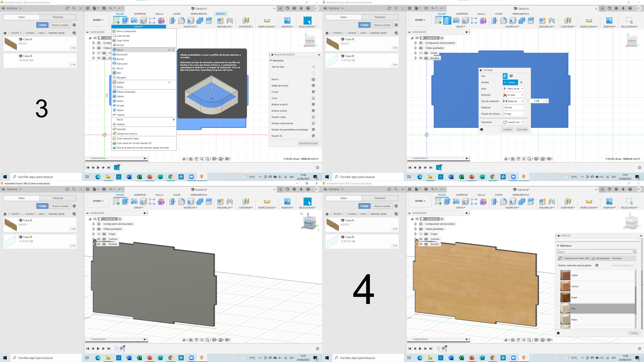
Task: Click the Fusion 360 icon in Windows taskbar
Action: [202, 177]
